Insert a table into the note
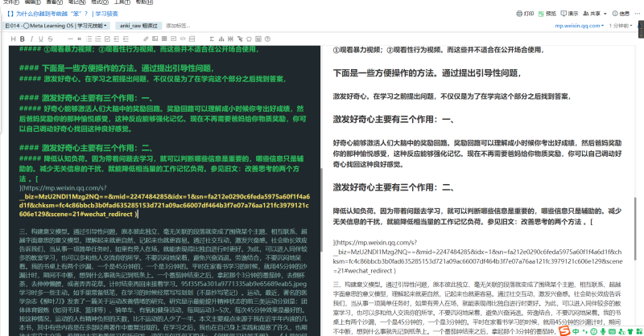Viewport: 644px width, 336px height. tap(164, 39)
